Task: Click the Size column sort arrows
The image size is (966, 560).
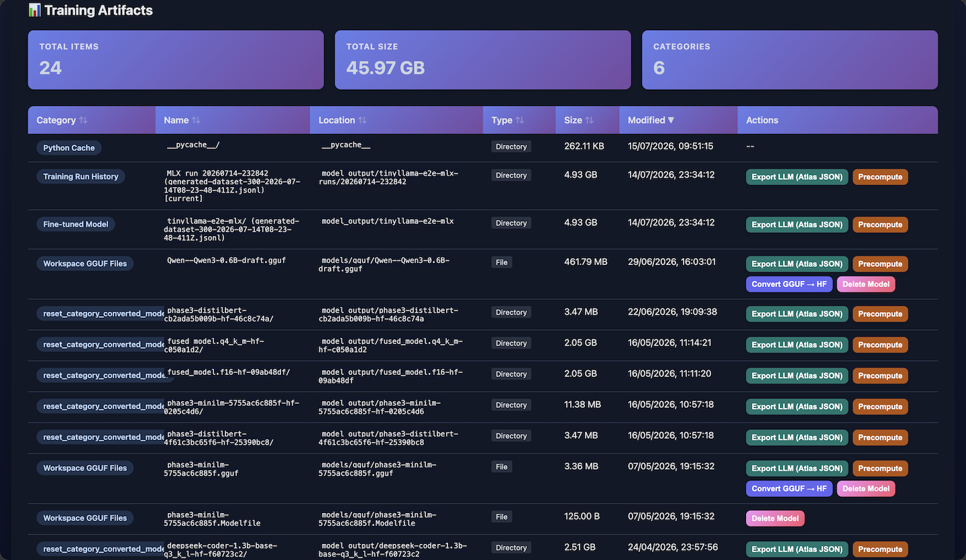Action: 590,121
